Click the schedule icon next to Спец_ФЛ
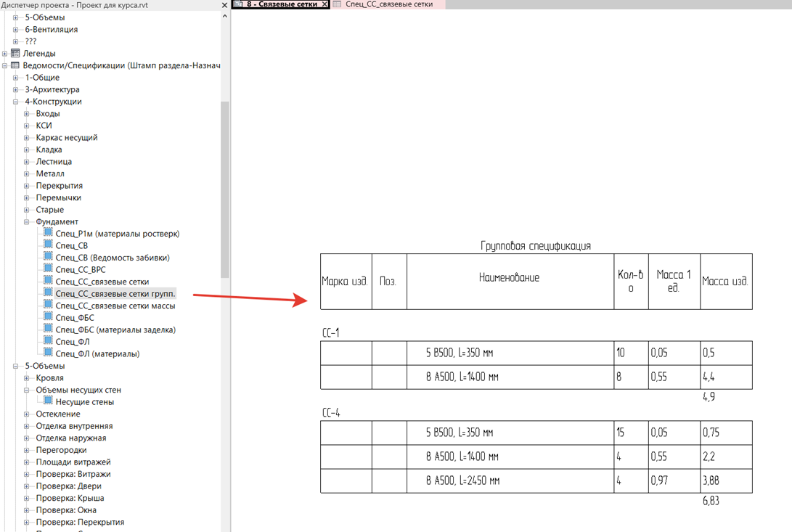 pos(48,340)
